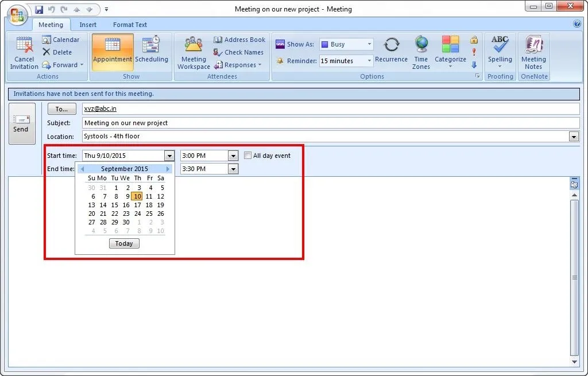Go to previous item with up arrow

76,9
